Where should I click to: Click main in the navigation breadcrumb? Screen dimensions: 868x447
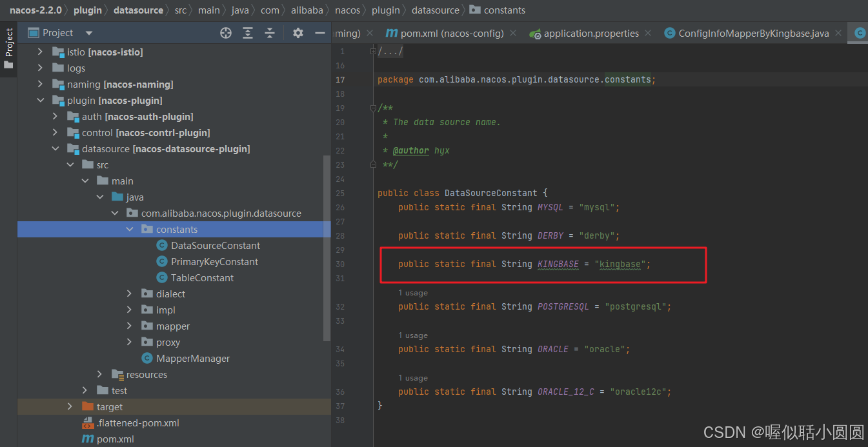click(208, 10)
